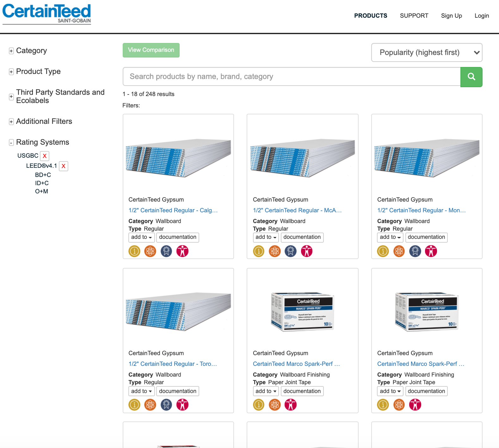Click the navy award icon on the Mon… card
Image resolution: width=499 pixels, height=448 pixels.
tap(415, 251)
